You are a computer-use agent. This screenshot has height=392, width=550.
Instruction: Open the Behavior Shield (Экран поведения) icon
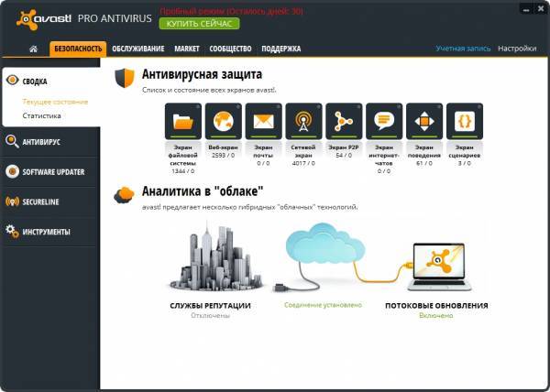[424, 121]
